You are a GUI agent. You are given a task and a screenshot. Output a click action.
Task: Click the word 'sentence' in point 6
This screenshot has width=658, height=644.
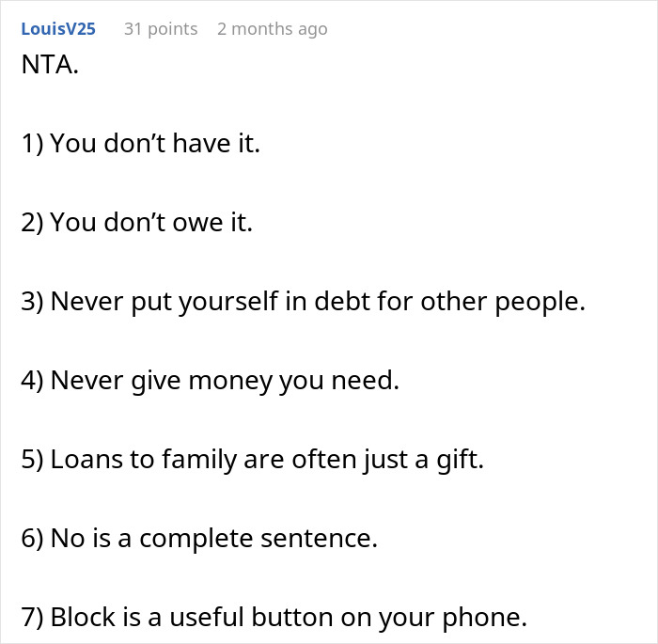(324, 539)
